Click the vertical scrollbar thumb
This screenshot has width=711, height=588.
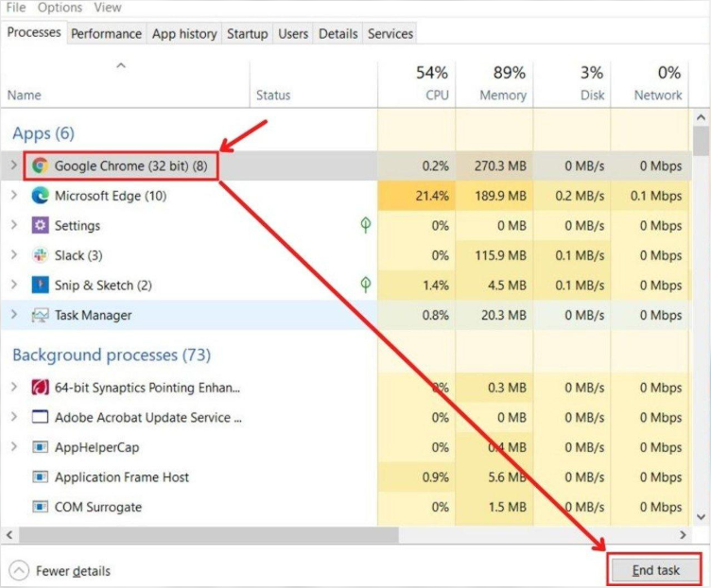point(701,141)
